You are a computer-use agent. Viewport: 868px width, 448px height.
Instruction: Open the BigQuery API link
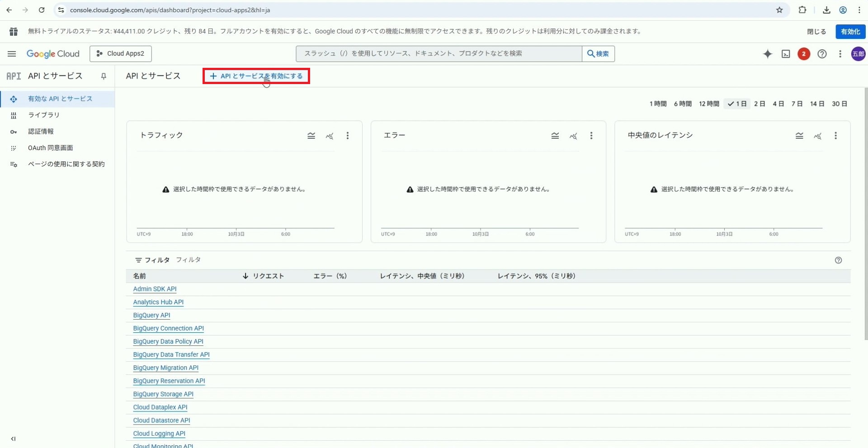(x=151, y=315)
